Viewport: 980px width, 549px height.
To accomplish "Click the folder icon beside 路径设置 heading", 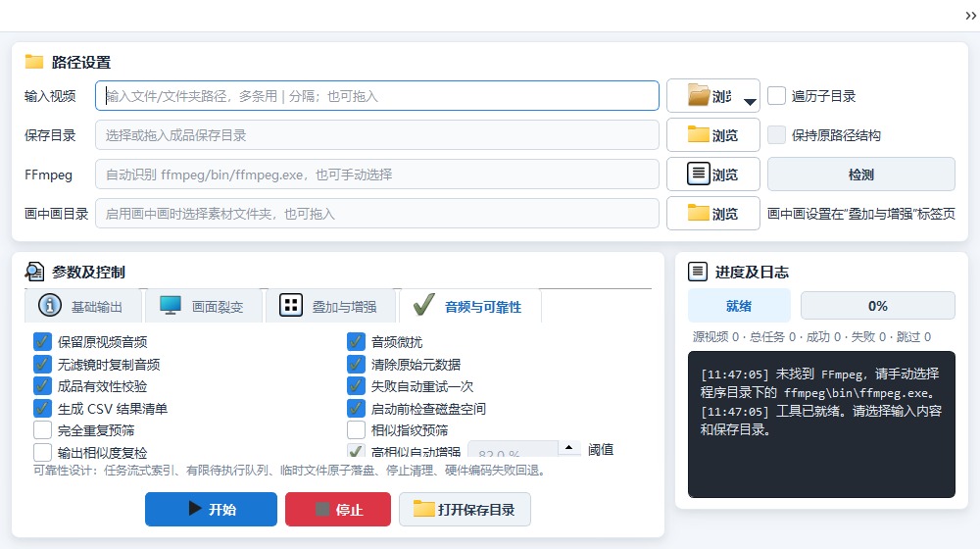I will pos(33,62).
